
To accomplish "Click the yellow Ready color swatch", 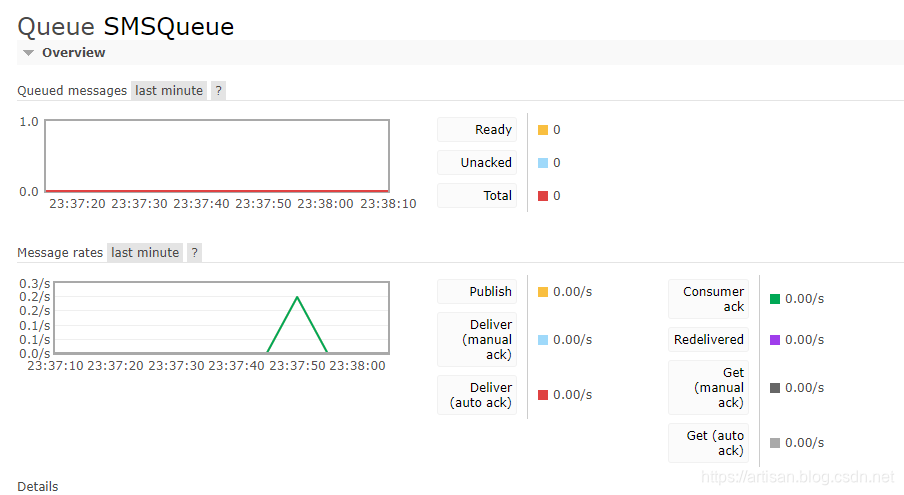I will tap(543, 130).
